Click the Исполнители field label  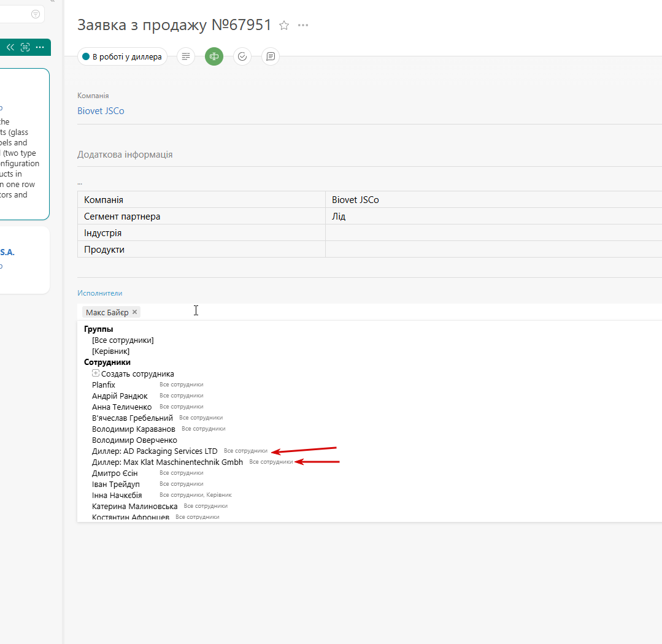tap(99, 293)
